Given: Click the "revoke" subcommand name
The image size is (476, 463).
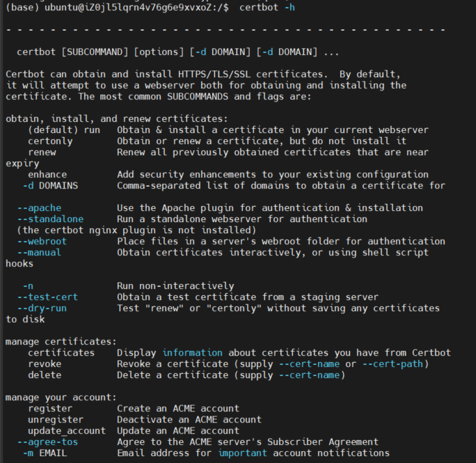Looking at the screenshot, I should 45,363.
